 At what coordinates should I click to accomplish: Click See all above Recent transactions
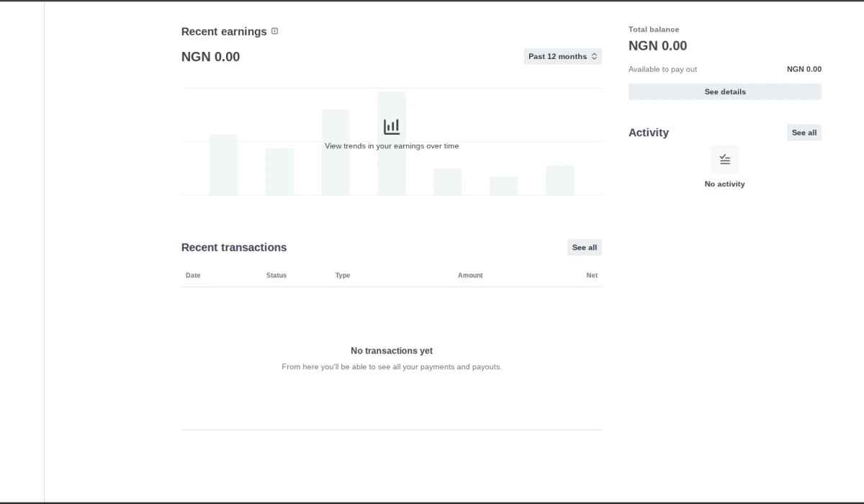coord(584,247)
